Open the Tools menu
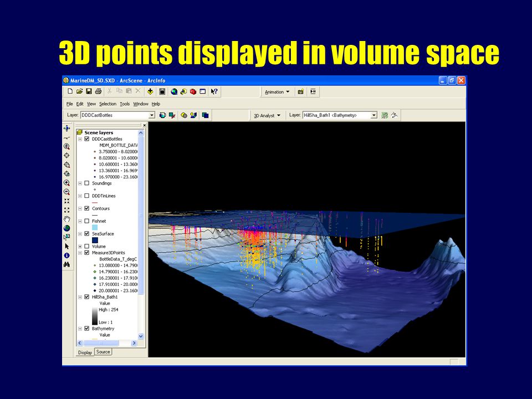 (x=125, y=104)
